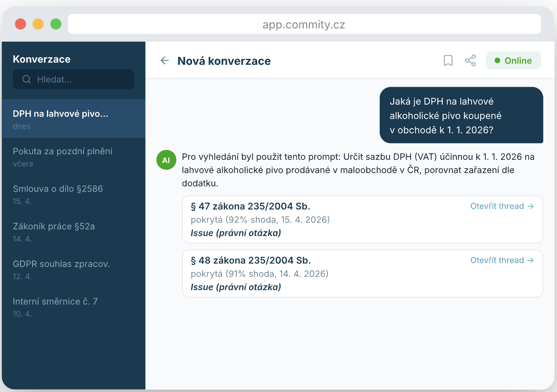
Task: Open thread for § 48 zákona 235/2004
Action: pos(502,260)
